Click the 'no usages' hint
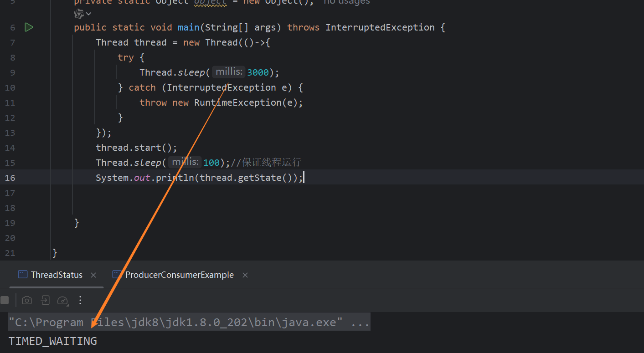Screen dimensions: 644x353 tap(347, 2)
